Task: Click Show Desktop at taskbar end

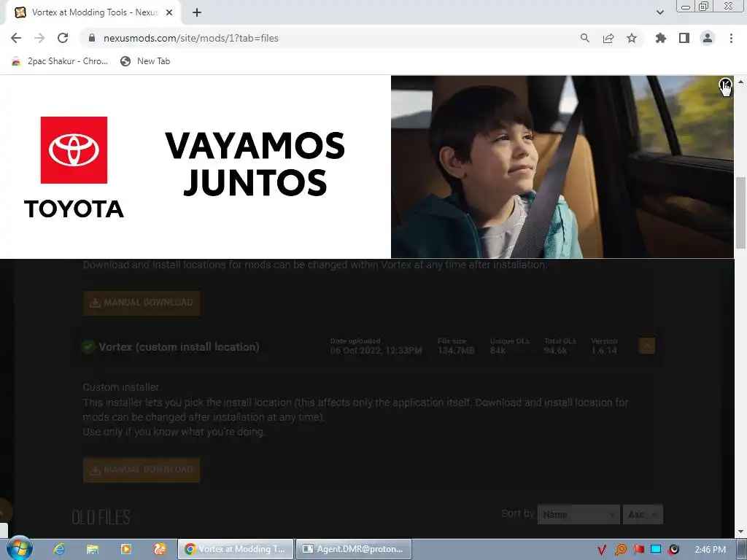Action: tap(742, 550)
